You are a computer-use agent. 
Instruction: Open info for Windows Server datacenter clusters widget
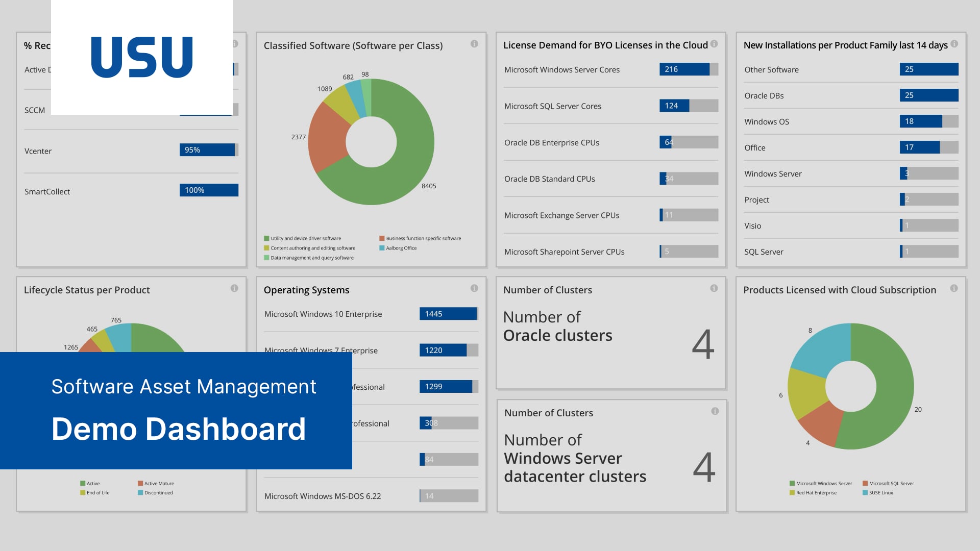click(x=714, y=411)
